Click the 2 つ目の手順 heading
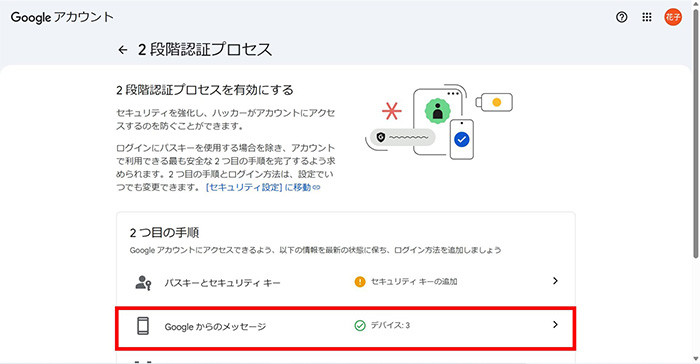Image resolution: width=700 pixels, height=364 pixels. pos(164,233)
